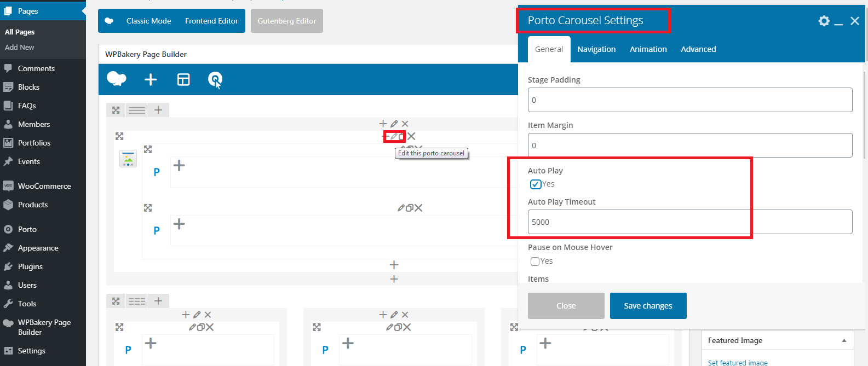Open the Animation tab
Viewport: 868px width, 366px height.
tap(648, 49)
